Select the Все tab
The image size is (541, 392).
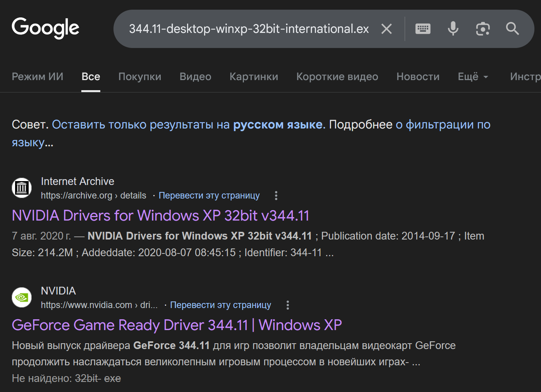coord(91,77)
